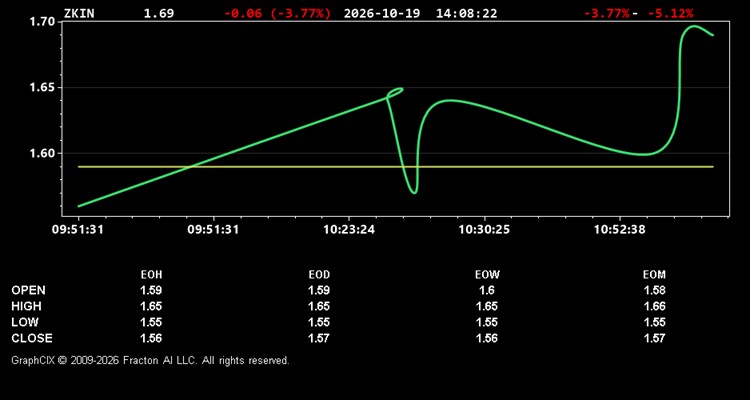Click the GraphCIX copyright notice
Viewport: 750px width, 400px height.
coord(150,361)
